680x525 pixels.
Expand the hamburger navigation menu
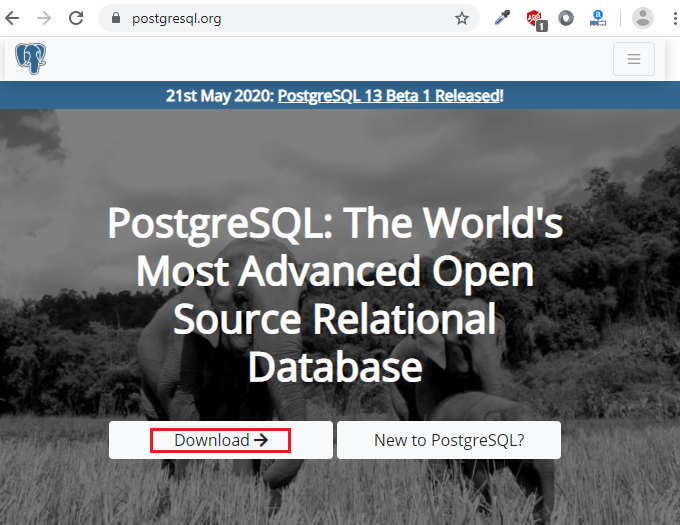tap(633, 59)
